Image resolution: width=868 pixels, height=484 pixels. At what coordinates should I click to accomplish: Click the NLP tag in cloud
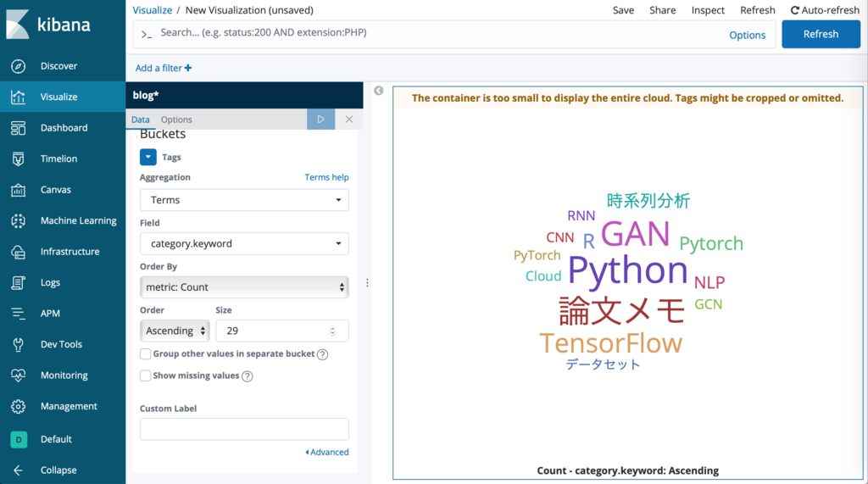pos(709,282)
